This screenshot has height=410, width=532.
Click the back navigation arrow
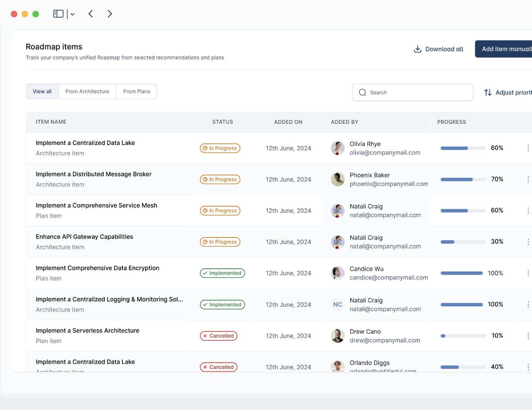[91, 14]
